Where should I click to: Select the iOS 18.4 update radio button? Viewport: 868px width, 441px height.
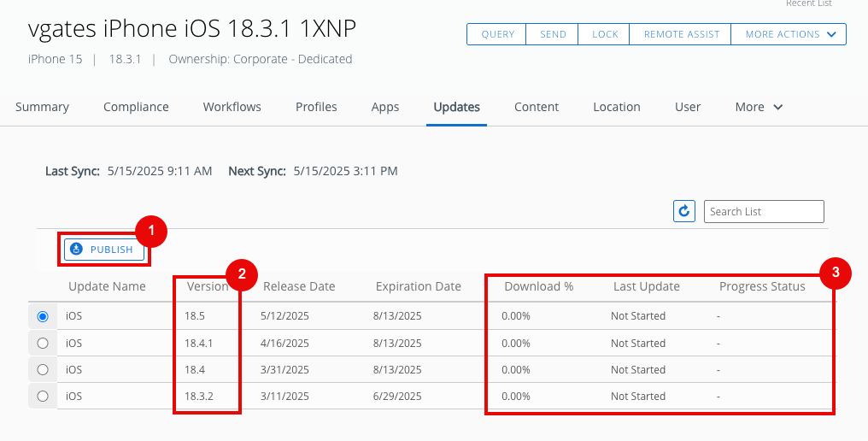click(x=43, y=370)
